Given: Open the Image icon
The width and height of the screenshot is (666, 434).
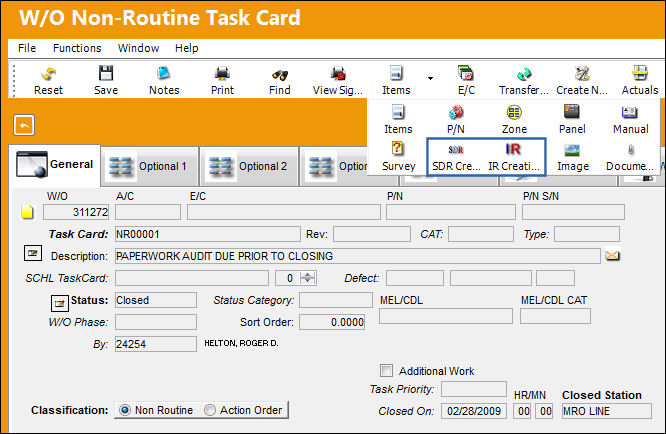Looking at the screenshot, I should point(572,150).
